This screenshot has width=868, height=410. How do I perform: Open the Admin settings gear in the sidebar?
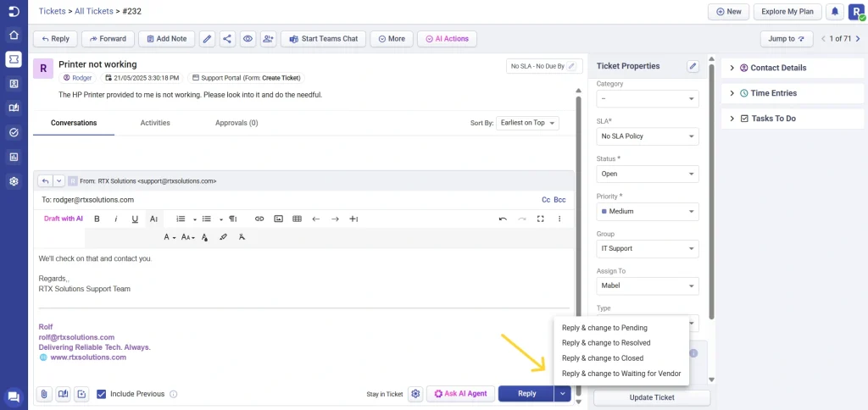click(14, 181)
